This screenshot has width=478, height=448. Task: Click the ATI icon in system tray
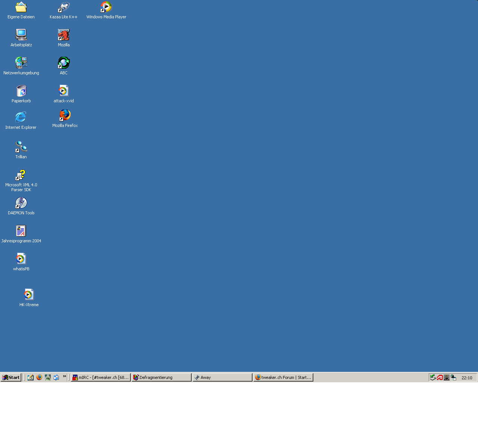pos(440,377)
